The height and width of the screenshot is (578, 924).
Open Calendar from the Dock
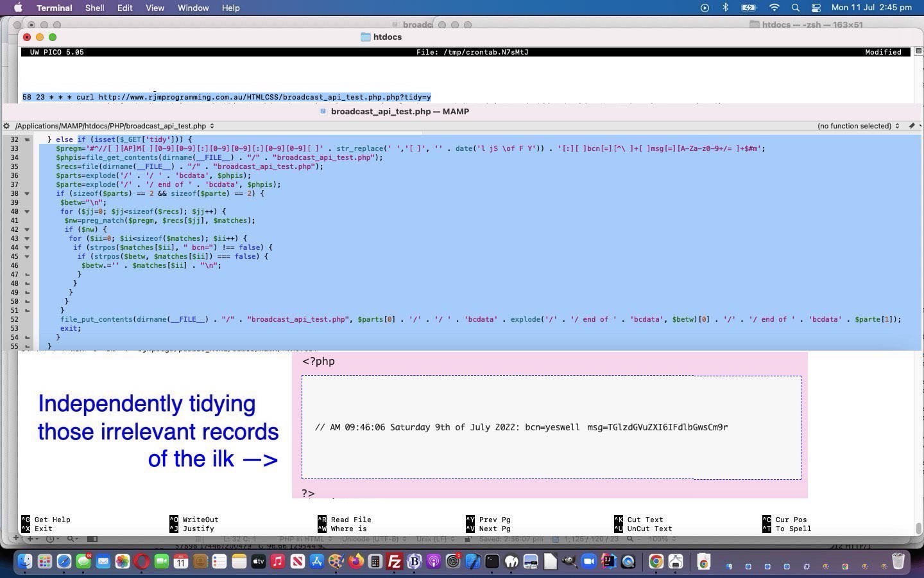click(x=181, y=561)
